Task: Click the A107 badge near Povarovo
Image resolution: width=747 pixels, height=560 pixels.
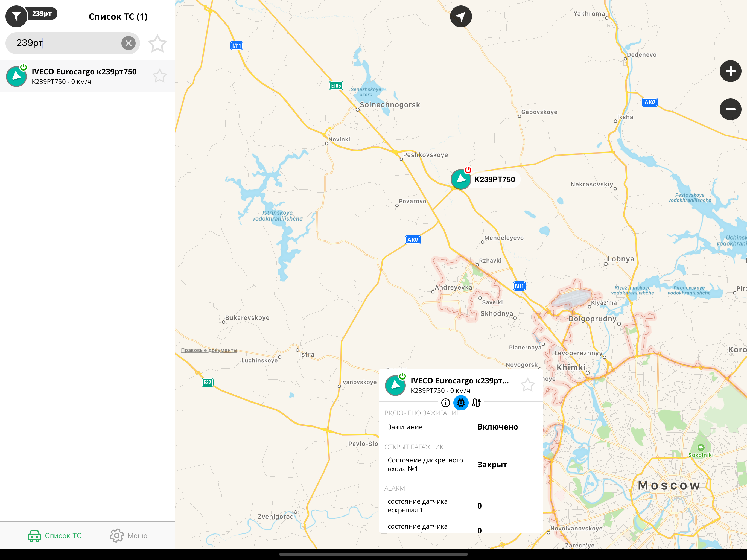Action: coord(413,240)
